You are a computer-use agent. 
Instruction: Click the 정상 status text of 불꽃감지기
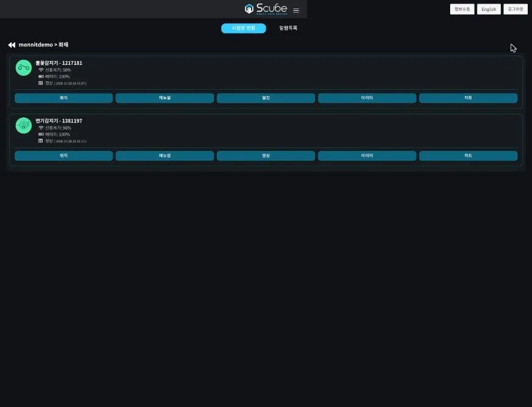[49, 83]
